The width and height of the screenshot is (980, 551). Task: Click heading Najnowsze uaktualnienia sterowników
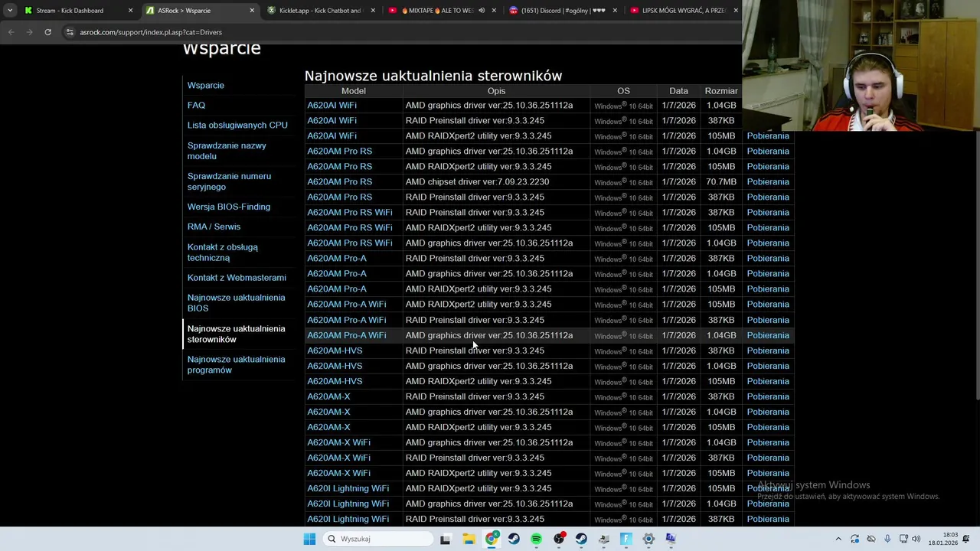coord(433,75)
